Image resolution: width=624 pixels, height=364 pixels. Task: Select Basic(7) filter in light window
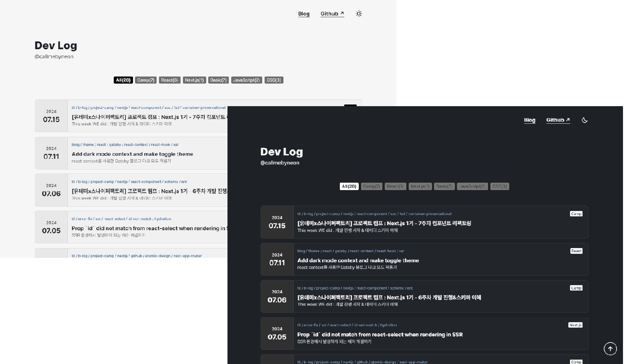pyautogui.click(x=218, y=80)
